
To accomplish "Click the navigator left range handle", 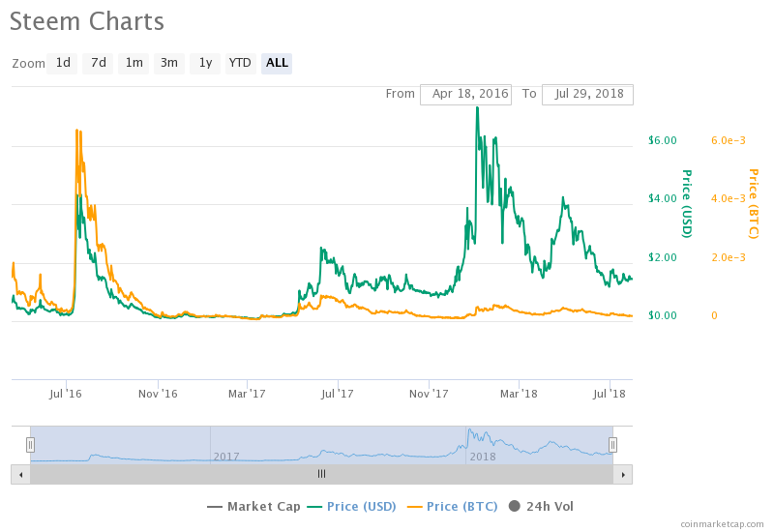I will 30,445.
